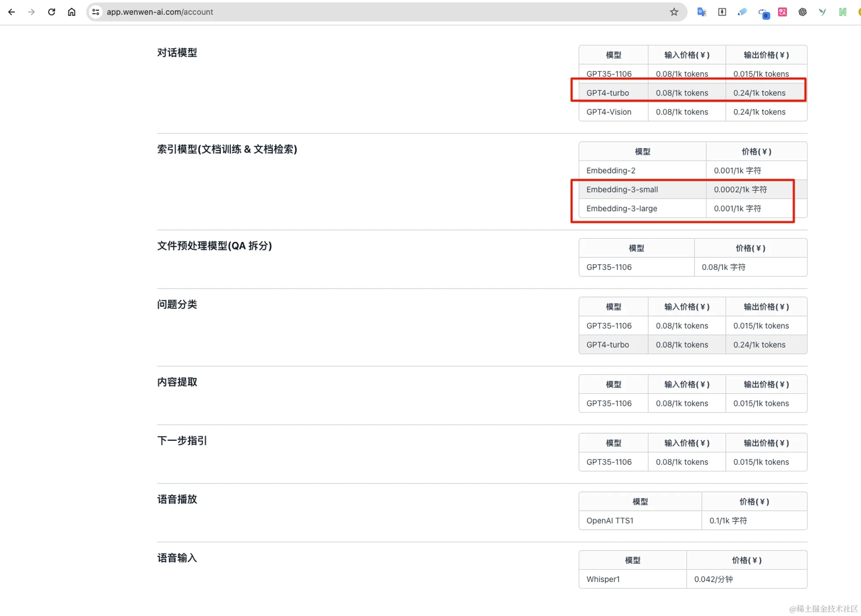Click GPT4-turbo row in 问题分类 table
Viewport: 861px width, 616px height.
click(x=693, y=344)
